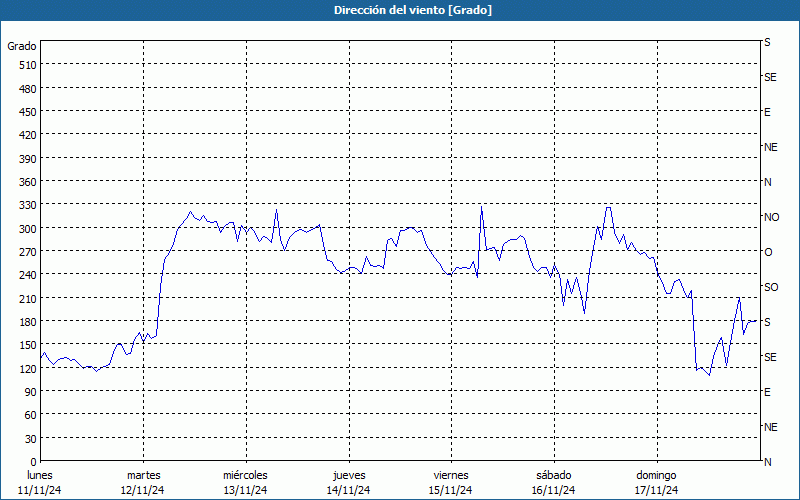800x500 pixels.
Task: Click the 'miércoles' day label
Action: (x=245, y=475)
